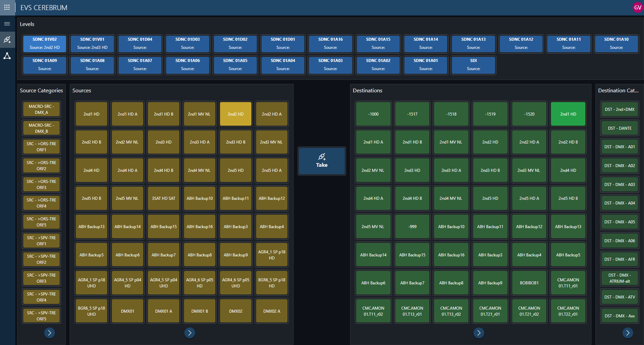Image resolution: width=644 pixels, height=345 pixels.
Task: Select source DMX02 A
Action: pyautogui.click(x=272, y=311)
